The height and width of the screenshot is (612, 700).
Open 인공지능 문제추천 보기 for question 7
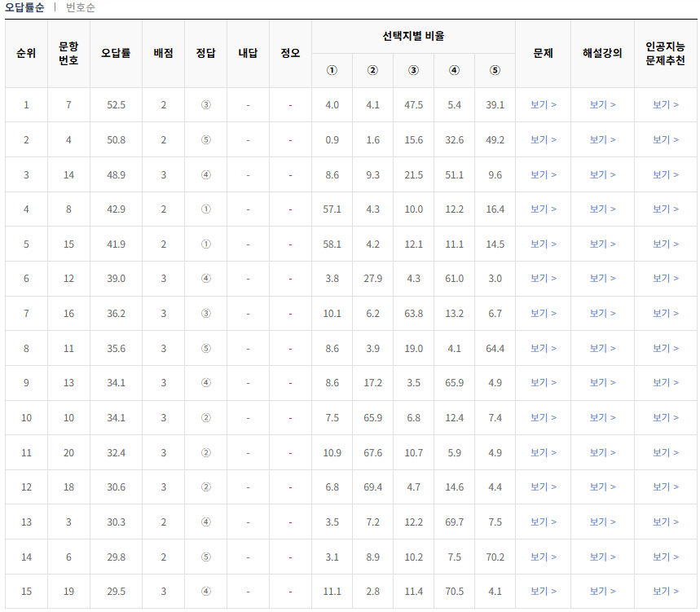click(666, 104)
